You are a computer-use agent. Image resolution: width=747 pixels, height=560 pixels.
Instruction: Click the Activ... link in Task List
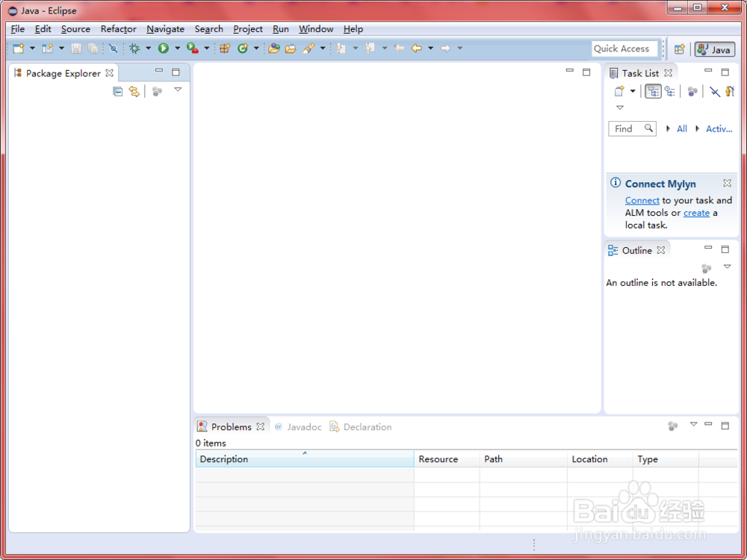[719, 128]
